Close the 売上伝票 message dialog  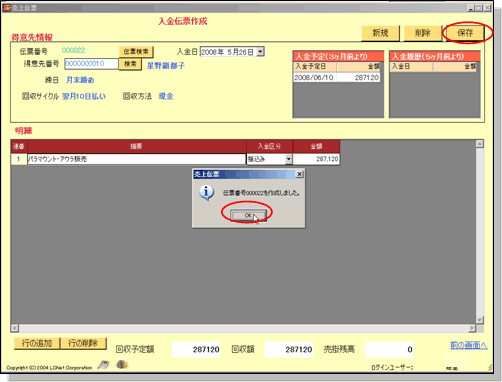click(299, 174)
